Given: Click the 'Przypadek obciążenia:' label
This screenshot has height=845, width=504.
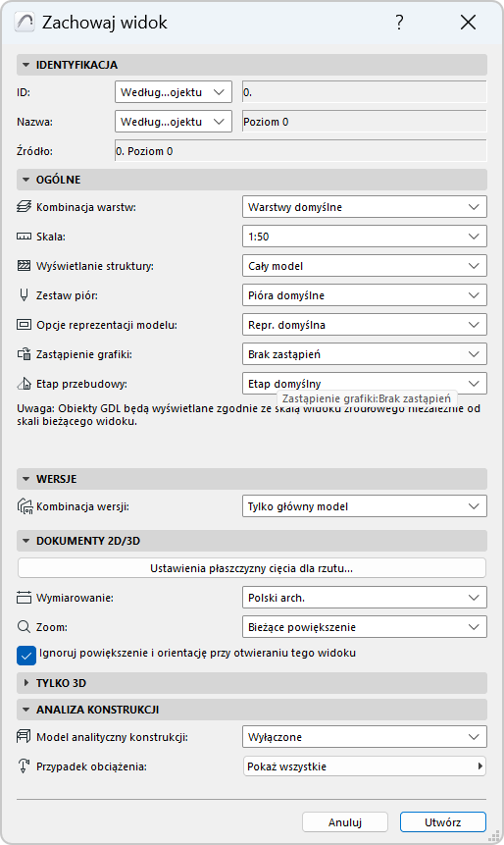Looking at the screenshot, I should [x=91, y=766].
